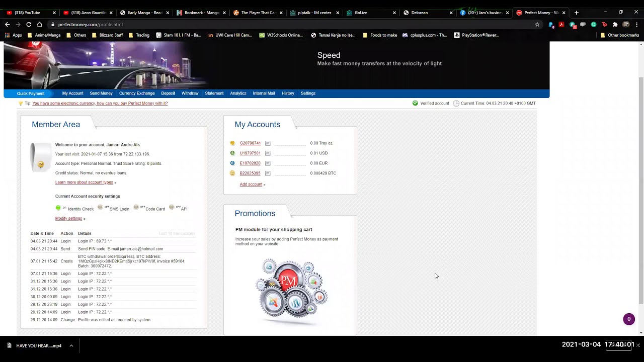Image resolution: width=644 pixels, height=362 pixels.
Task: Open the Currency Exchange menu item
Action: tap(137, 94)
